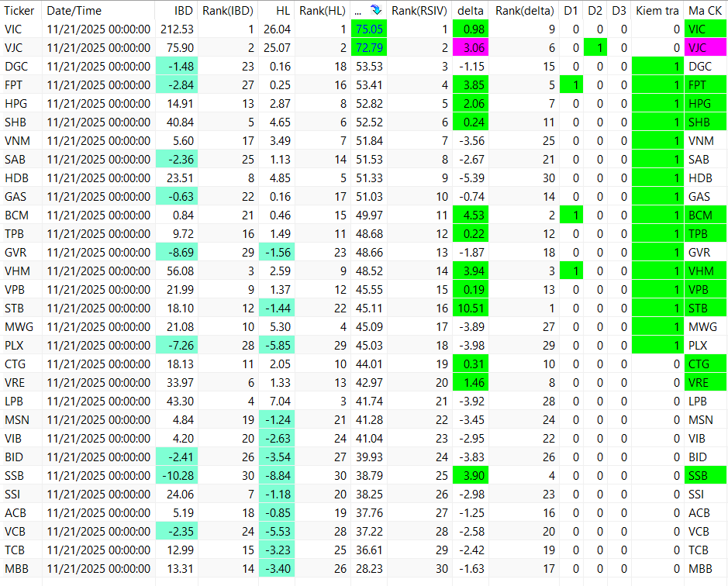Click the green D1 cell in the BCM row
The image size is (728, 586).
(571, 215)
